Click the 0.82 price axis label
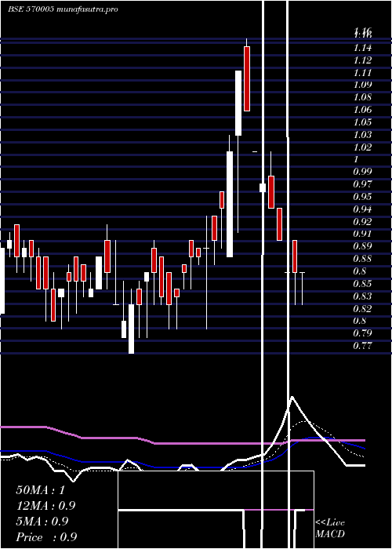The height and width of the screenshot is (549, 392). (x=362, y=309)
